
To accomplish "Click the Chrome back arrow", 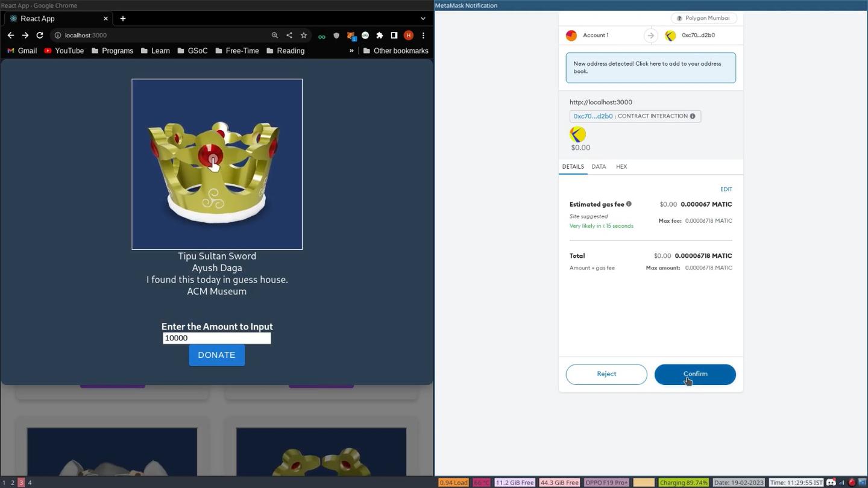I will pos(11,36).
